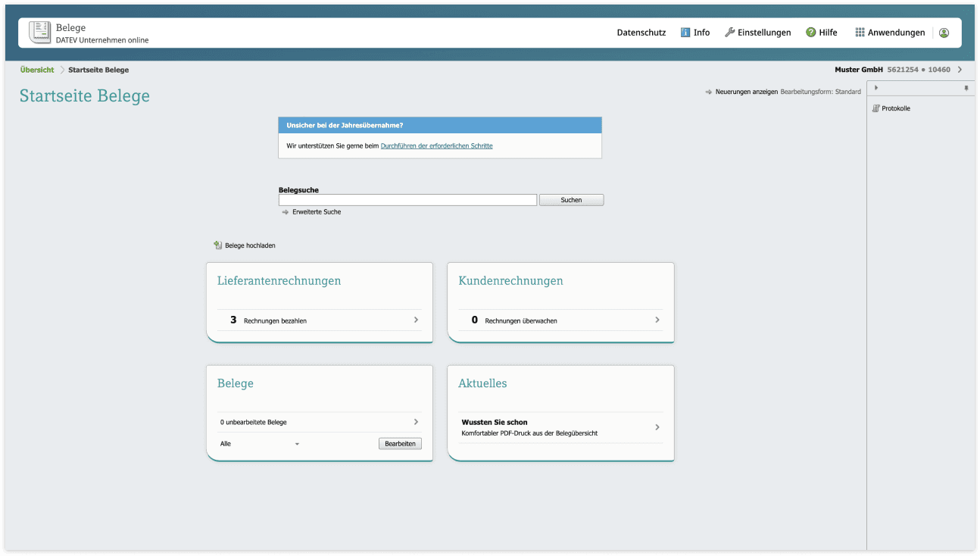Screen dimensions: 980x556
Task: Open Einstellungen via the wrench icon
Action: tap(729, 32)
